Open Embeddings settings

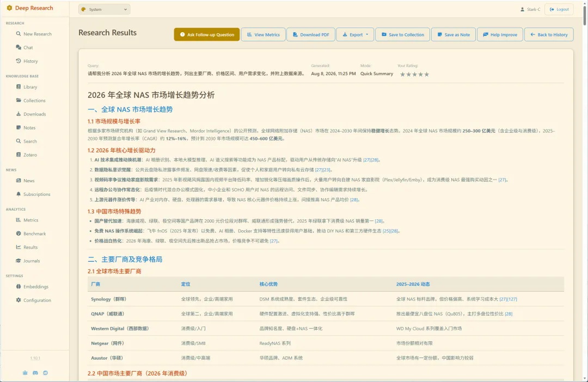[x=32, y=287]
